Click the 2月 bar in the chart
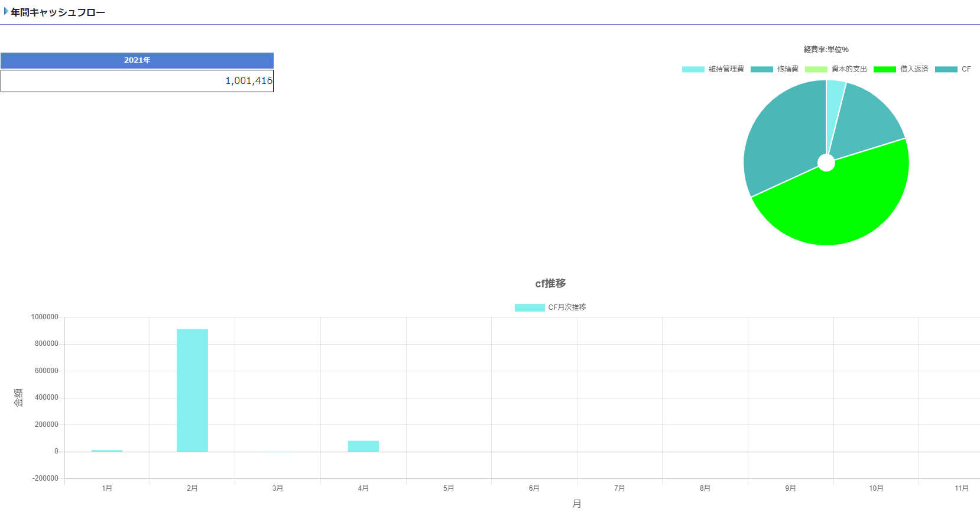 point(192,390)
